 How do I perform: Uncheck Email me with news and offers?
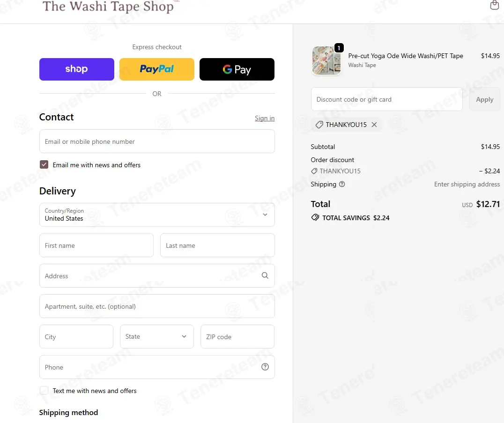[x=44, y=164]
